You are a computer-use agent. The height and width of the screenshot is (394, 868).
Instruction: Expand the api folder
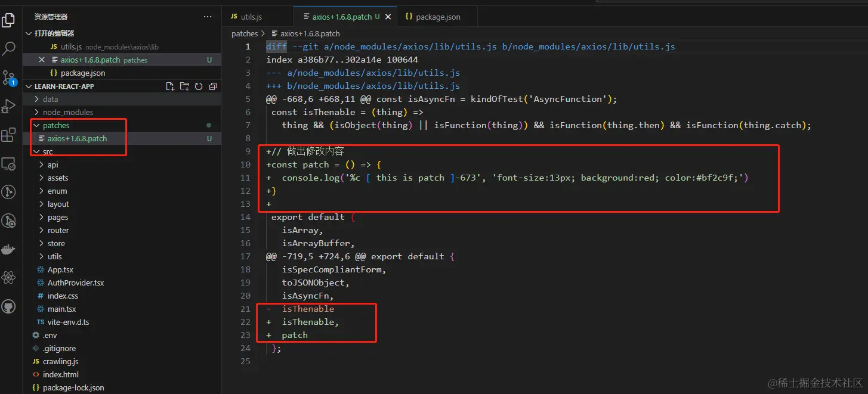(x=42, y=165)
